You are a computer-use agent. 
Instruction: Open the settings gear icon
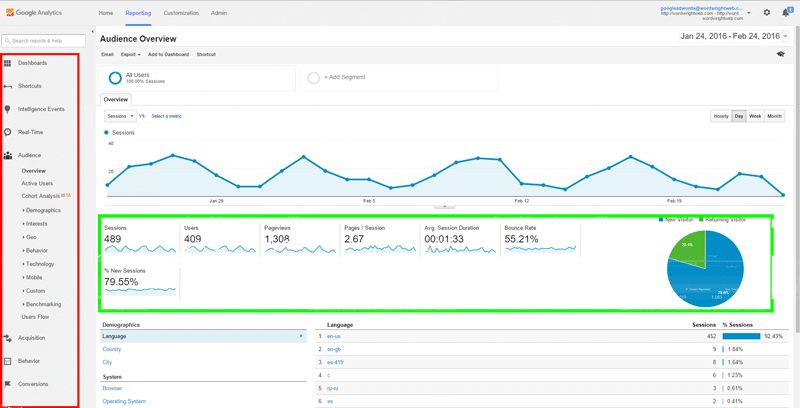766,13
